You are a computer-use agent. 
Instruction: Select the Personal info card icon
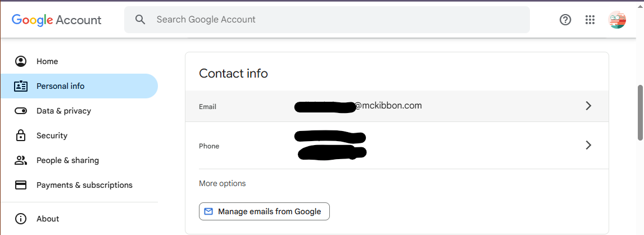tap(21, 86)
